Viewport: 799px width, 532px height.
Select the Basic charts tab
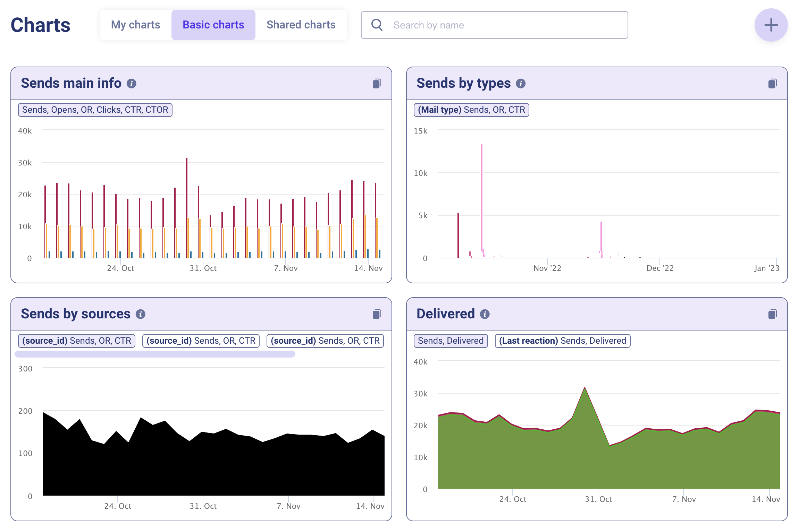click(x=213, y=25)
